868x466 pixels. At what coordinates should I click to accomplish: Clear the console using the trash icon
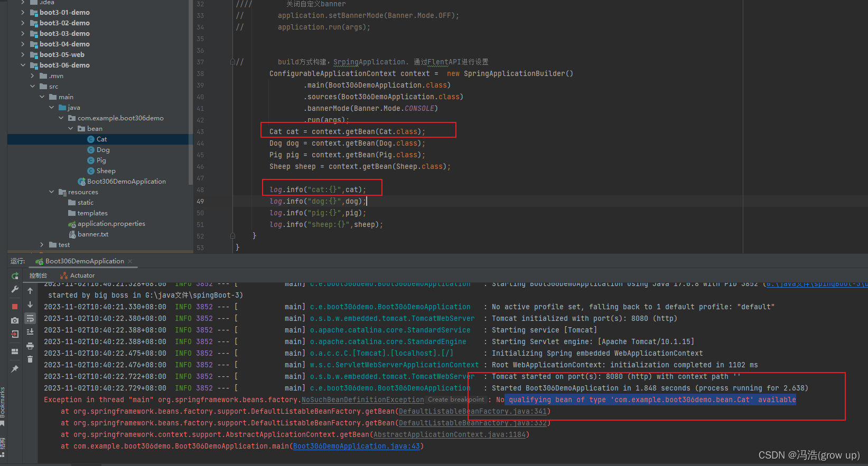[30, 359]
